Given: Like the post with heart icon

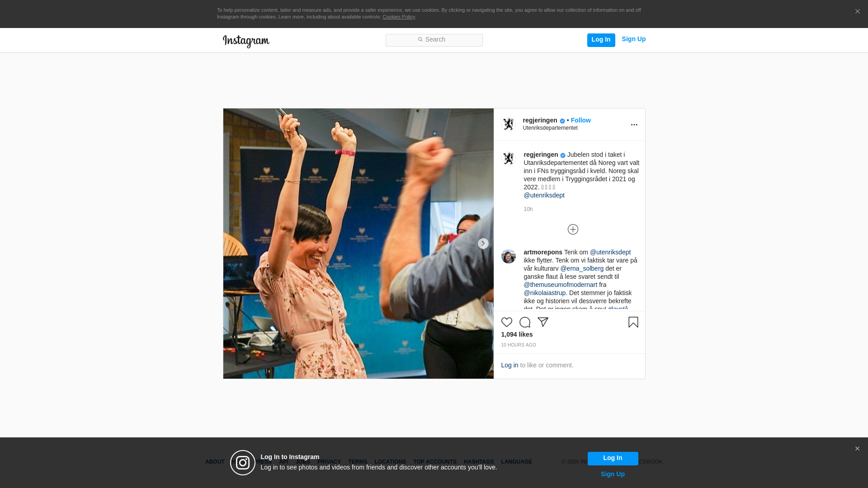Looking at the screenshot, I should coord(507,322).
